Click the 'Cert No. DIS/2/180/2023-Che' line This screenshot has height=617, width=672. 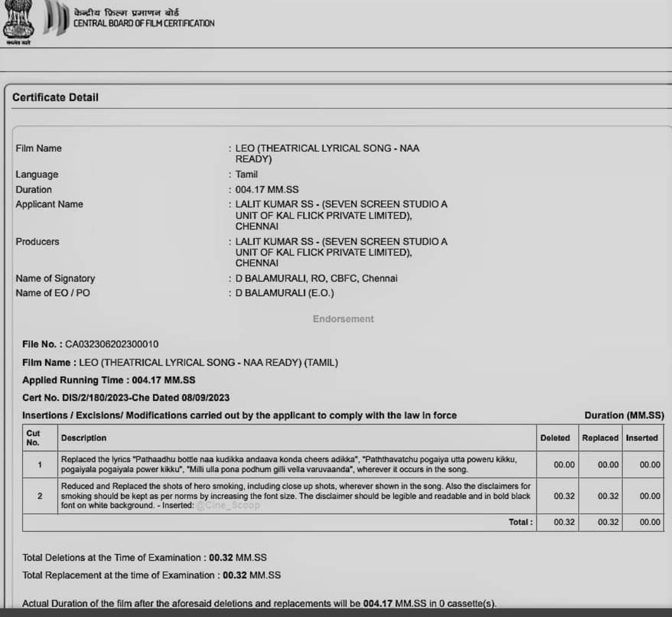[x=126, y=398]
